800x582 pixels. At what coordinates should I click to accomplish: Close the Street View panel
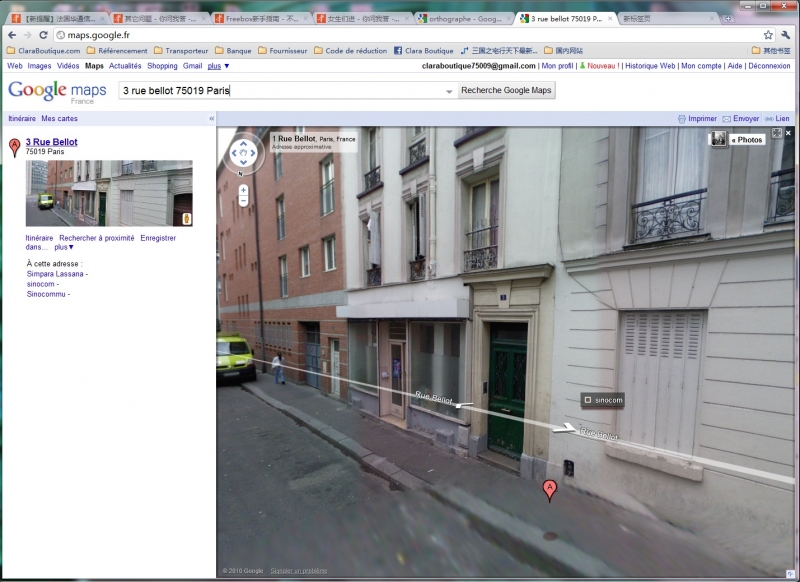(788, 133)
